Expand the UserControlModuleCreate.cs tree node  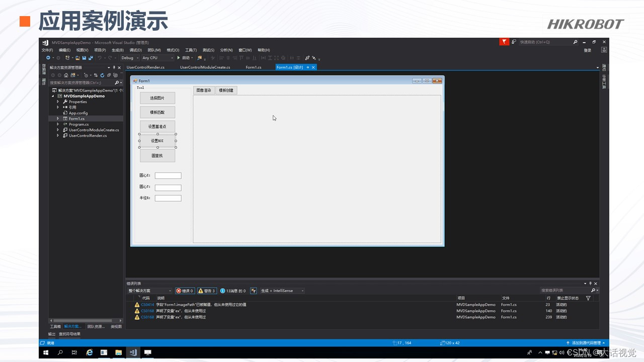[x=58, y=130]
